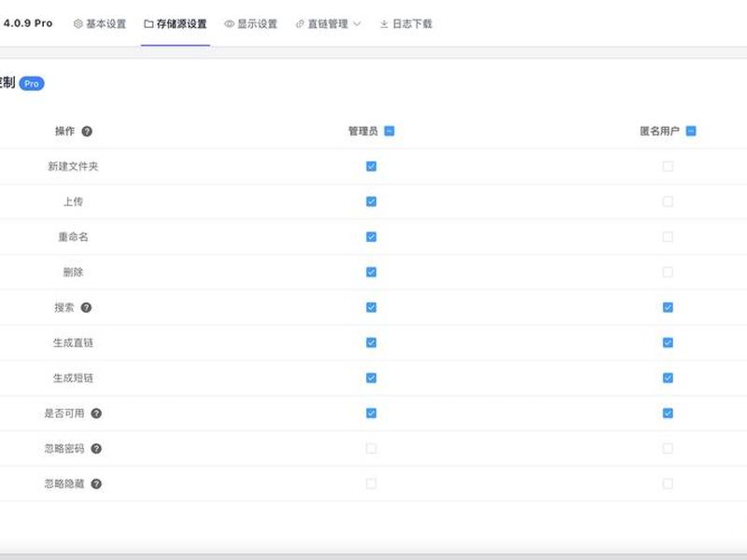Open the 基本设置 tab
This screenshot has height=560, width=747.
(100, 24)
